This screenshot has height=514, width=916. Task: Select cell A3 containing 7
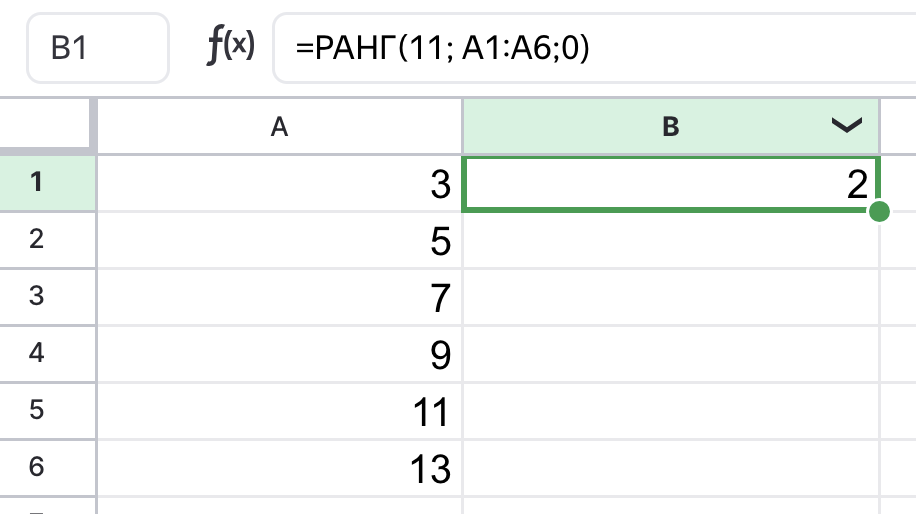(280, 297)
